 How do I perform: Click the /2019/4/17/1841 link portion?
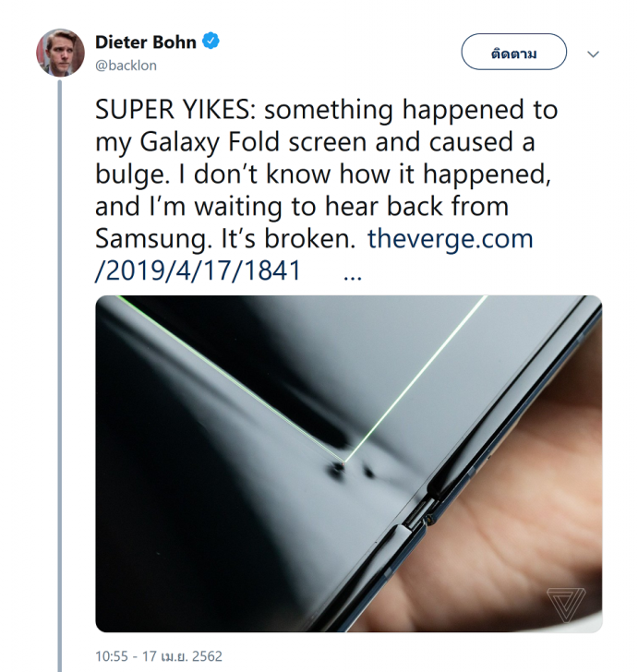click(x=198, y=271)
